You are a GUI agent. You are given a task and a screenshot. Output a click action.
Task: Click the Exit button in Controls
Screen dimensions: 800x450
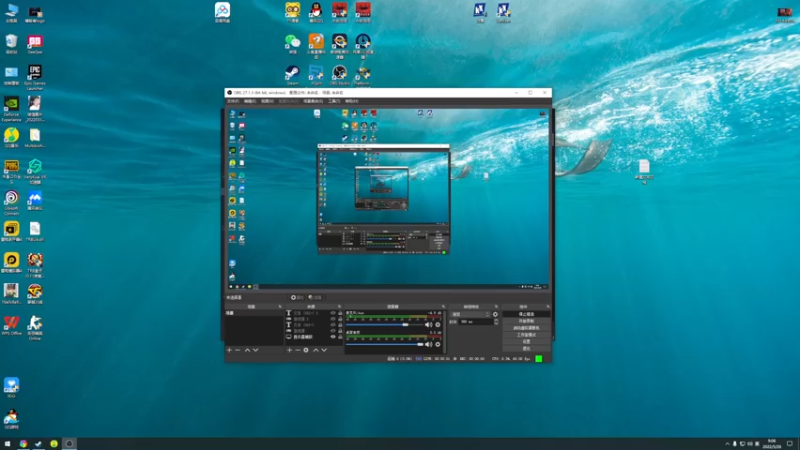tap(526, 348)
